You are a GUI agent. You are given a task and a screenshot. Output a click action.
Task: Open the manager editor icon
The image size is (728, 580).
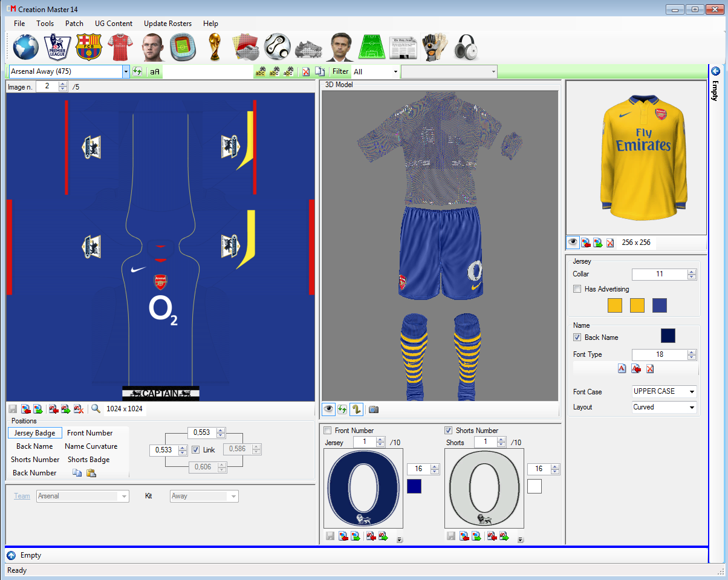[x=340, y=47]
